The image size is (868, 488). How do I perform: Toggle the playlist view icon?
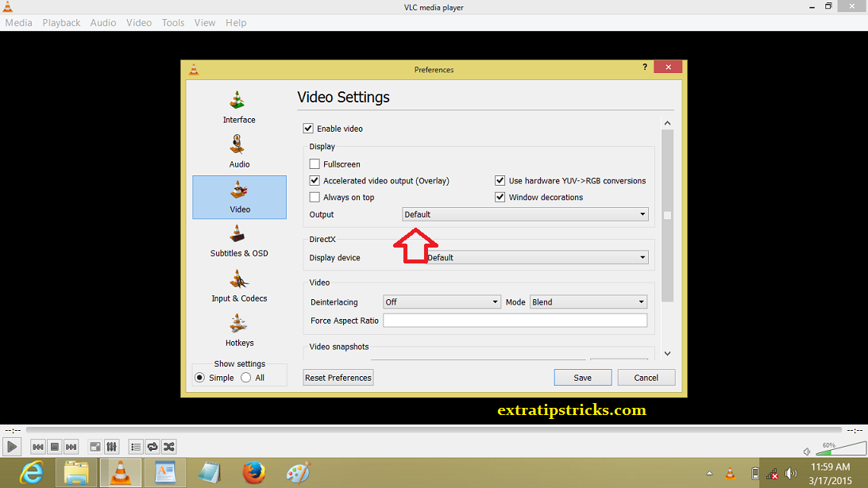(x=136, y=447)
